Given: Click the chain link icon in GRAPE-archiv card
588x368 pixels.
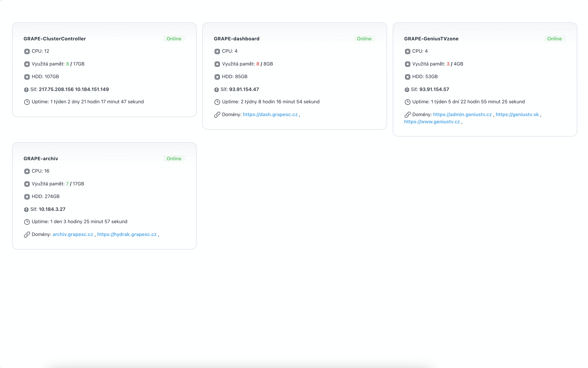Looking at the screenshot, I should point(27,235).
